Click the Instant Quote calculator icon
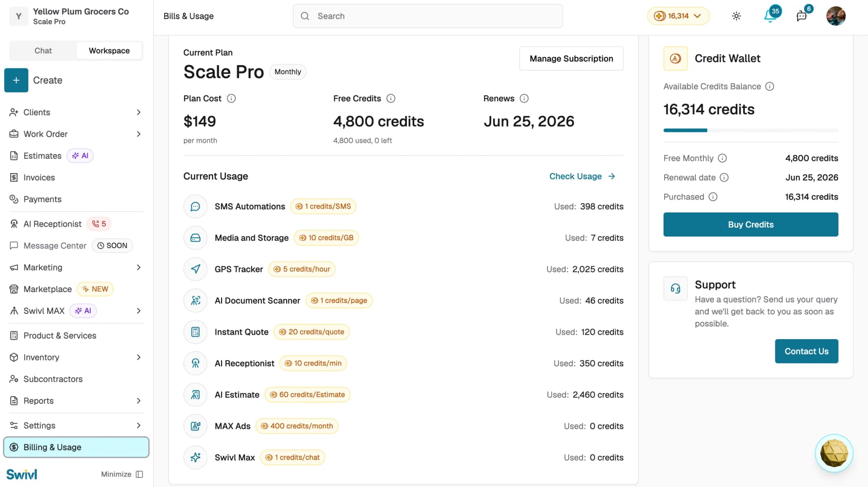The image size is (868, 487). coord(195,332)
